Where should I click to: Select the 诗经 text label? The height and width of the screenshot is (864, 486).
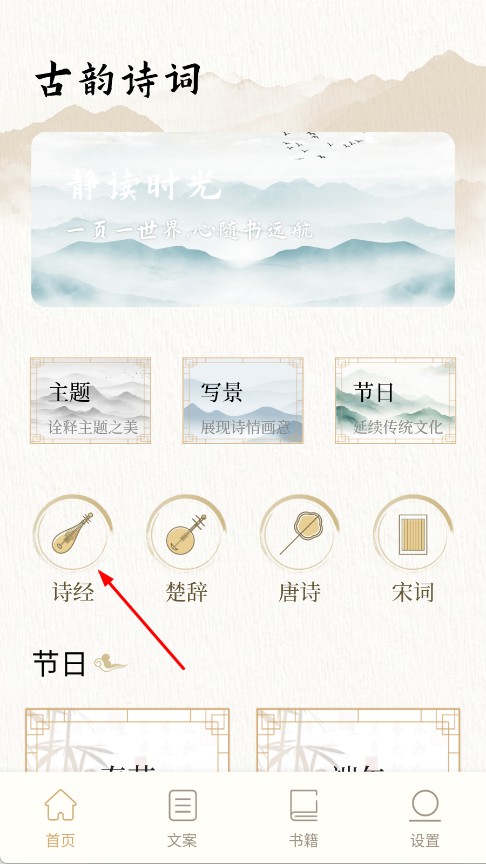[x=73, y=592]
